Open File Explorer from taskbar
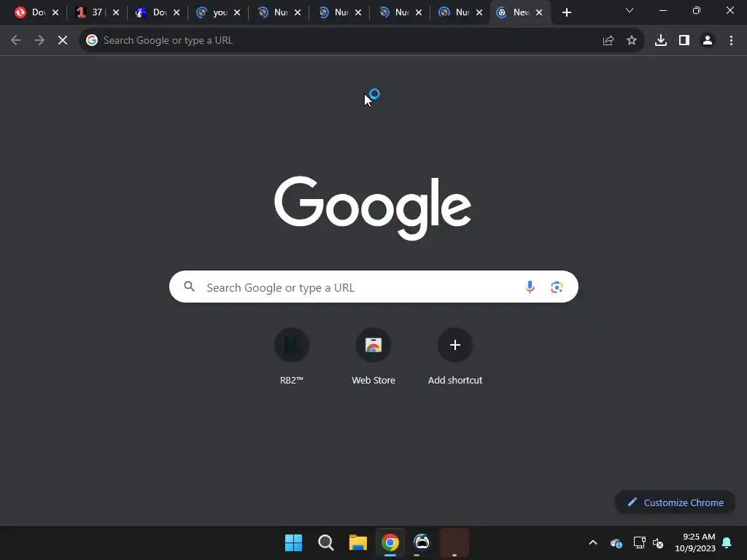 [x=357, y=542]
